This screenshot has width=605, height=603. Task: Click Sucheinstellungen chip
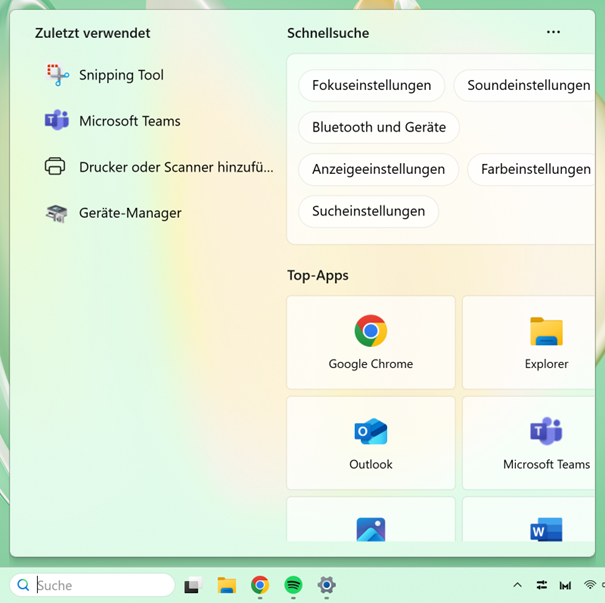368,211
